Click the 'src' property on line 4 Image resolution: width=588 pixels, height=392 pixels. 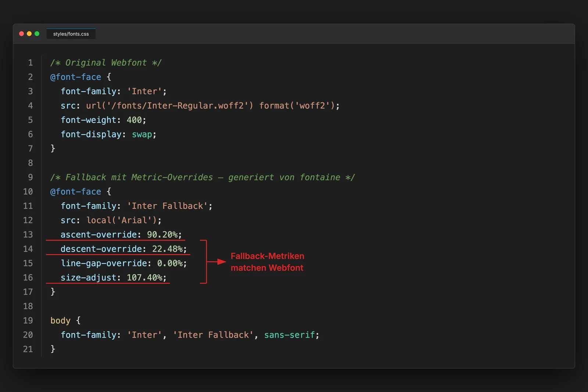point(68,106)
